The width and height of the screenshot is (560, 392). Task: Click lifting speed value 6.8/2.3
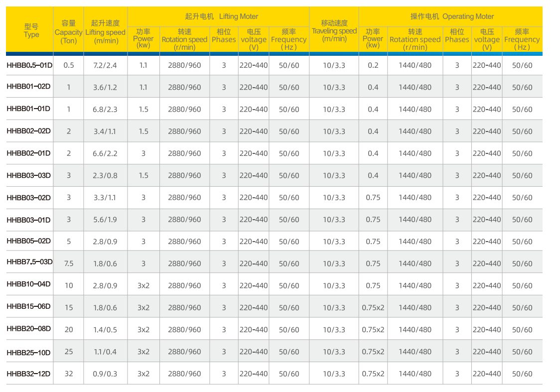pos(105,110)
